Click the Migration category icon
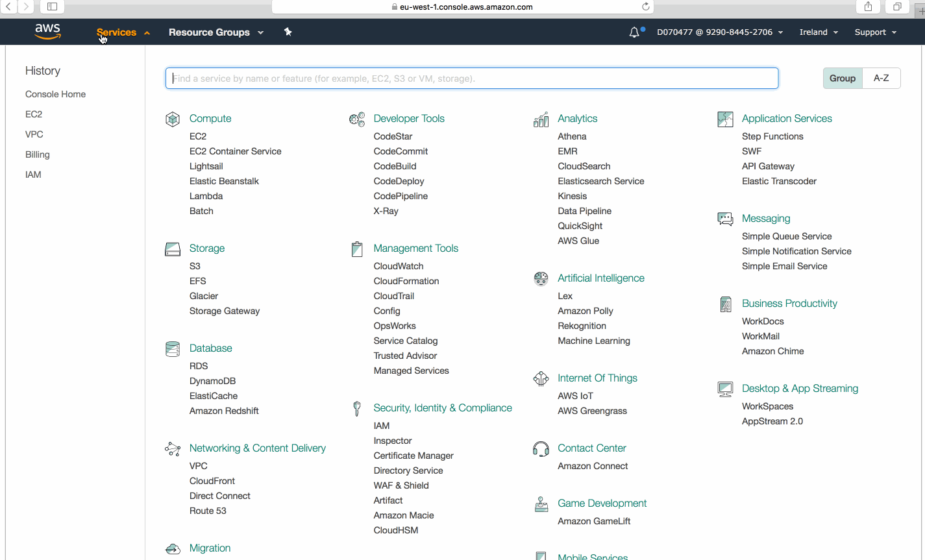The width and height of the screenshot is (925, 560). point(173,549)
